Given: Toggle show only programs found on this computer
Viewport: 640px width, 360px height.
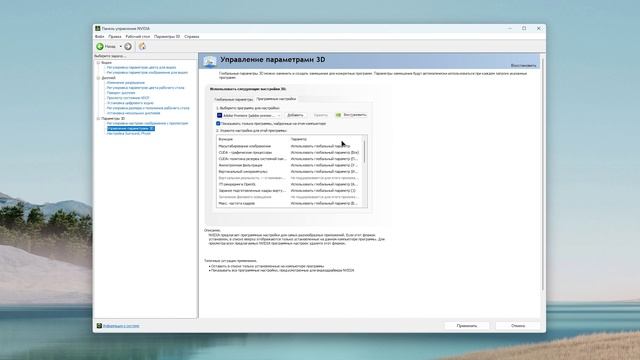Looking at the screenshot, I should click(218, 123).
